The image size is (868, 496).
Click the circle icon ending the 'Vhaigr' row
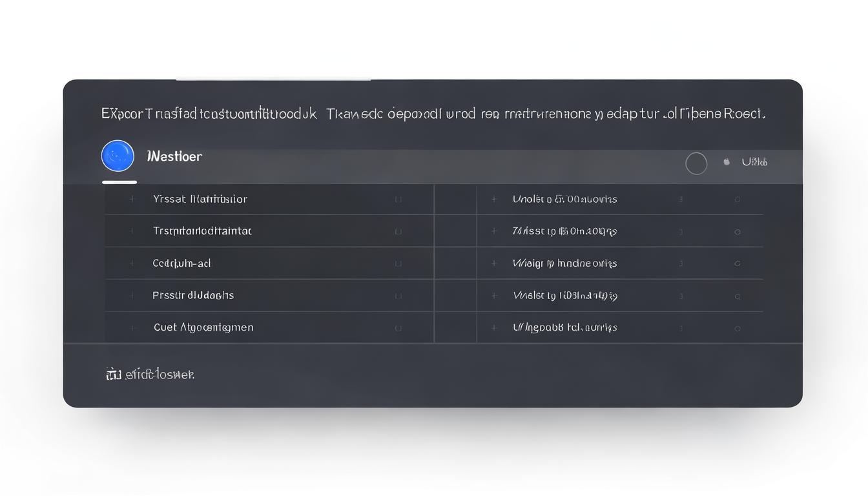tap(738, 263)
